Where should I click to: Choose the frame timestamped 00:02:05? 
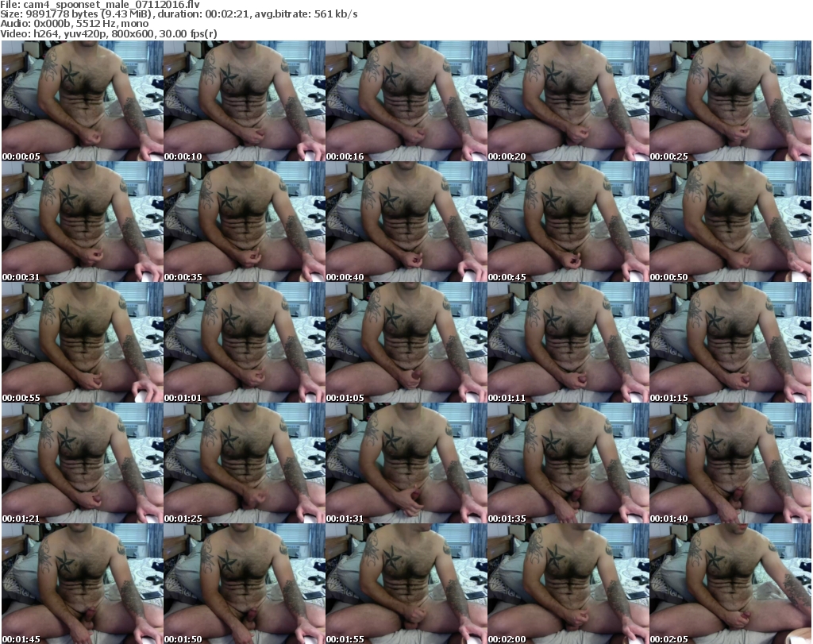(730, 584)
